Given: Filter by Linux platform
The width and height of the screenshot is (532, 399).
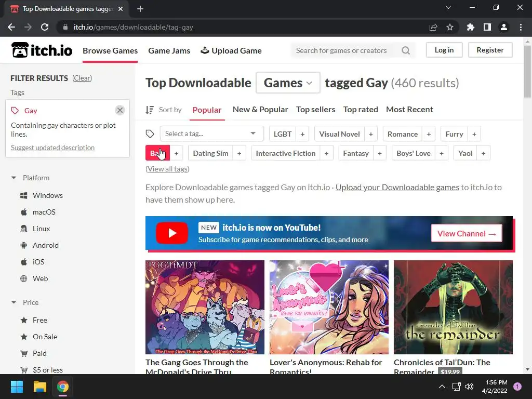Looking at the screenshot, I should click(35, 229).
